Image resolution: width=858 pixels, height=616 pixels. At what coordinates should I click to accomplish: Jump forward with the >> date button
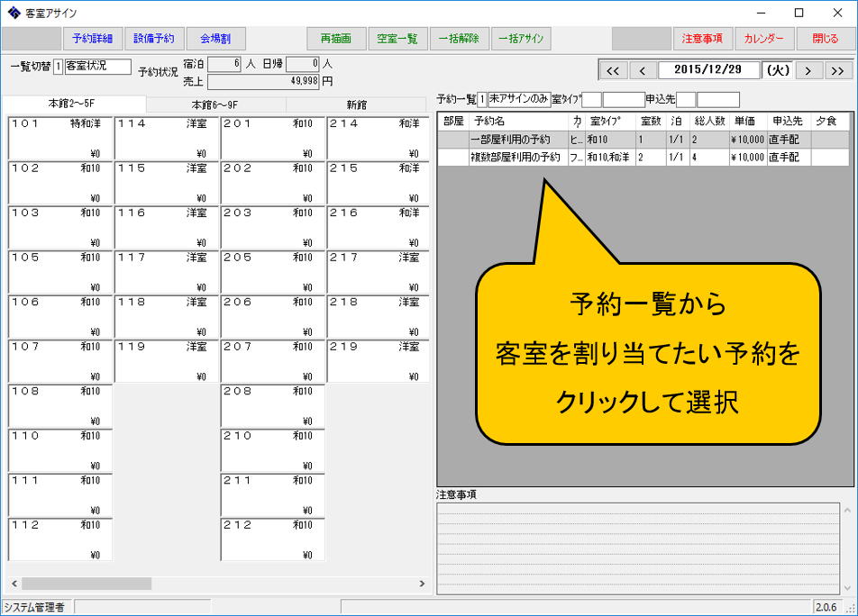pos(838,70)
